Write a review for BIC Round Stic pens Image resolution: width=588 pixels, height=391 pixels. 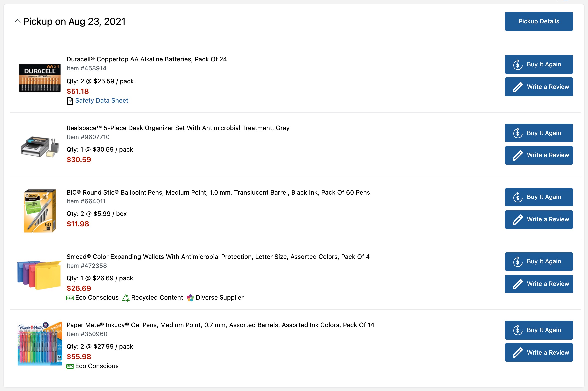(x=538, y=220)
